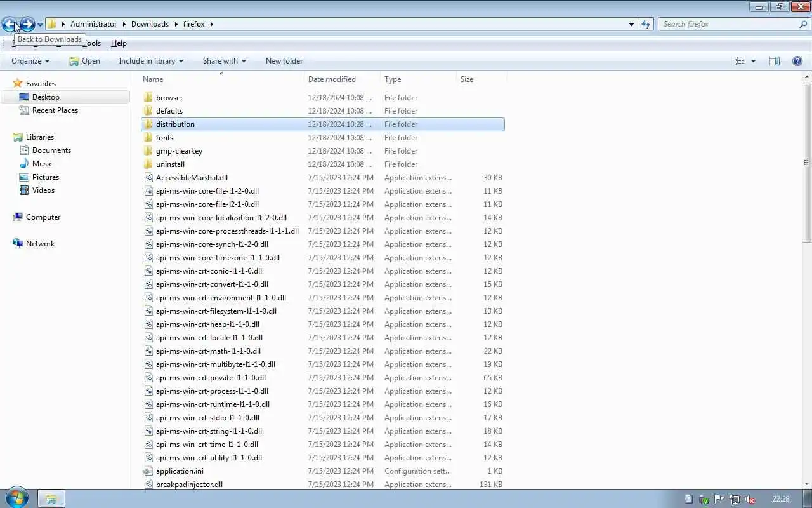Screen dimensions: 812x508
Task: Select the defaults folder icon
Action: (148, 111)
